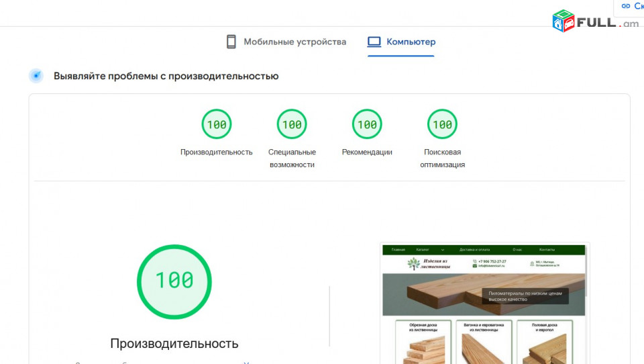Click the large 100 performance circle
The width and height of the screenshot is (644, 364).
[174, 282]
